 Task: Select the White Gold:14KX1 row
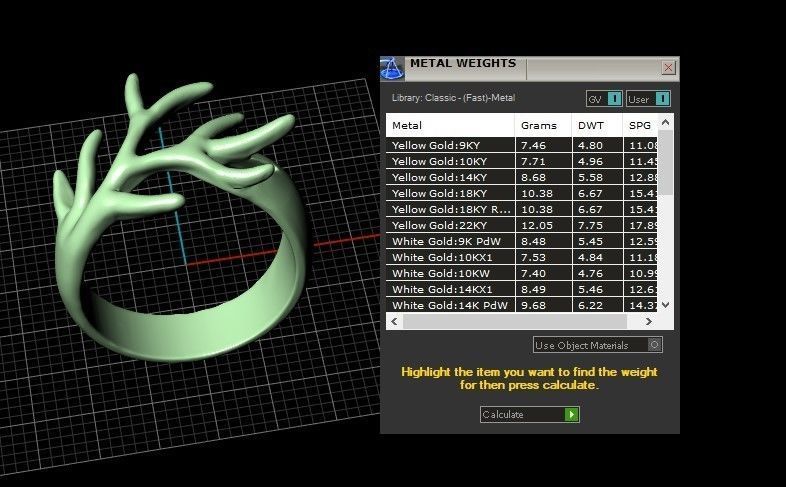click(521, 290)
